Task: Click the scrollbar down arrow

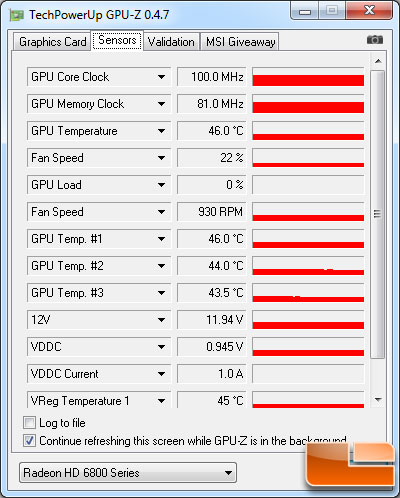Action: point(378,399)
